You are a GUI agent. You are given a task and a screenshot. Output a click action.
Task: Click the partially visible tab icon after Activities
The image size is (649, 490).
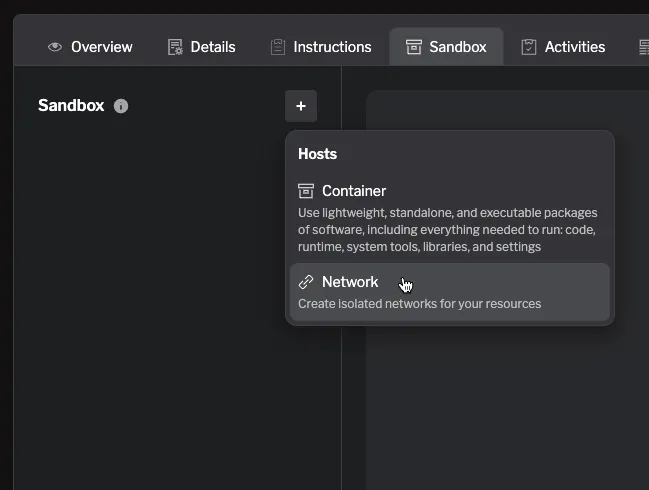(644, 47)
